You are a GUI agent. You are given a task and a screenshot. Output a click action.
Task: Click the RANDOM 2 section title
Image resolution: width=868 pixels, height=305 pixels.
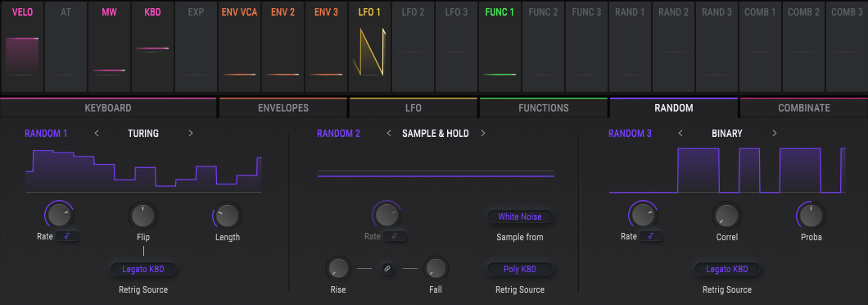[339, 133]
